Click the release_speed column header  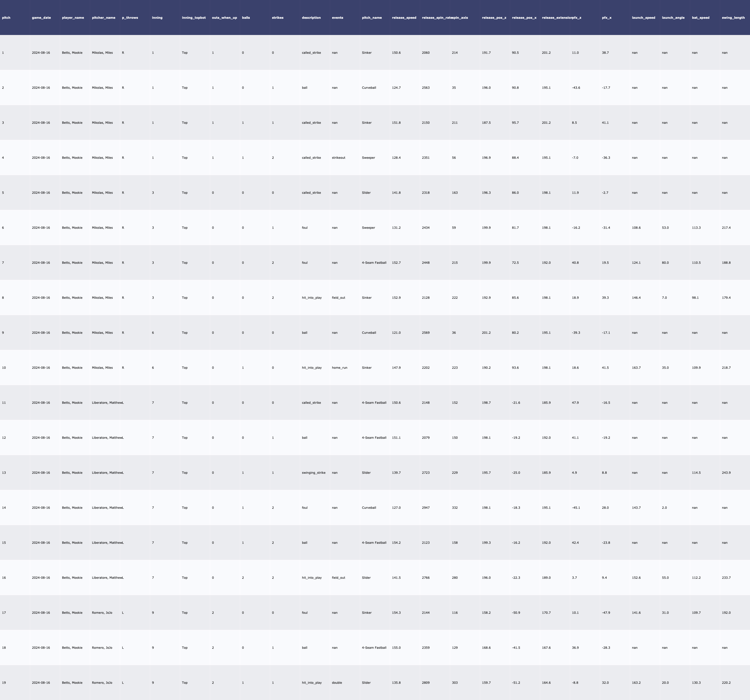click(404, 18)
